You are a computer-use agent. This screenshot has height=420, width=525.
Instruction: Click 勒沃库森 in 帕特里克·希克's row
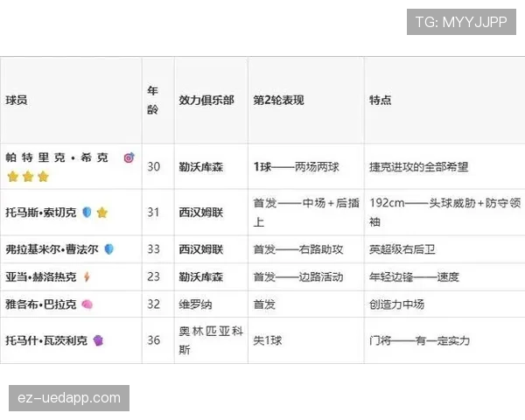click(201, 167)
